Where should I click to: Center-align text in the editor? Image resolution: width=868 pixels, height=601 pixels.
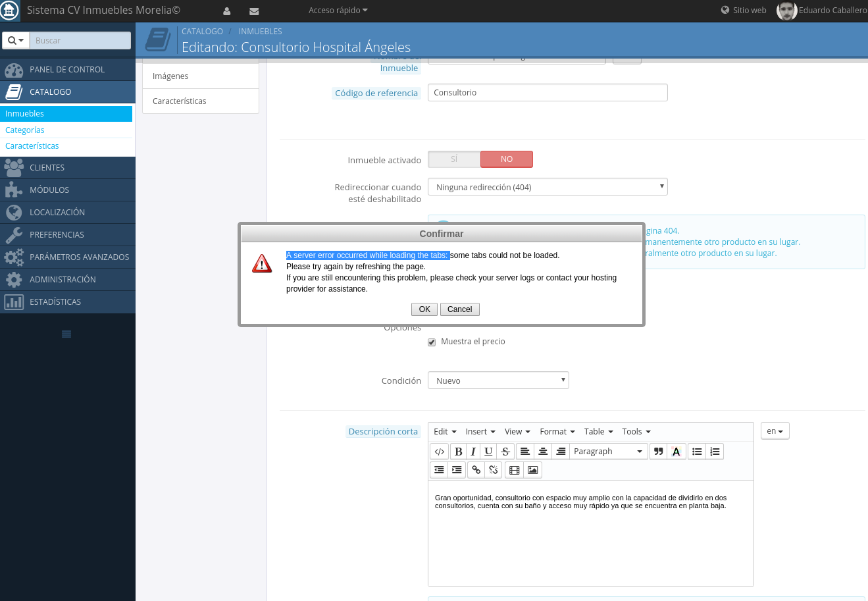(543, 452)
